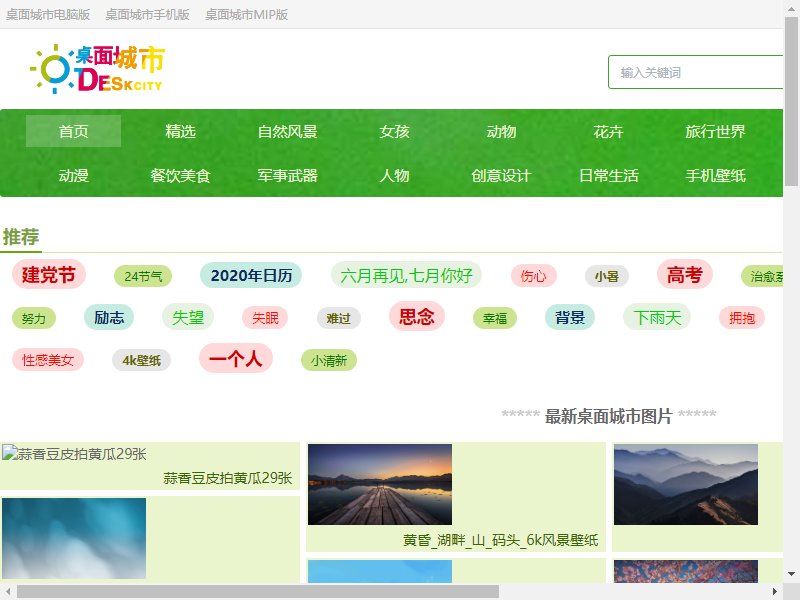Viewport: 800px width, 600px height.
Task: Open the 小清新 tag
Action: point(329,360)
